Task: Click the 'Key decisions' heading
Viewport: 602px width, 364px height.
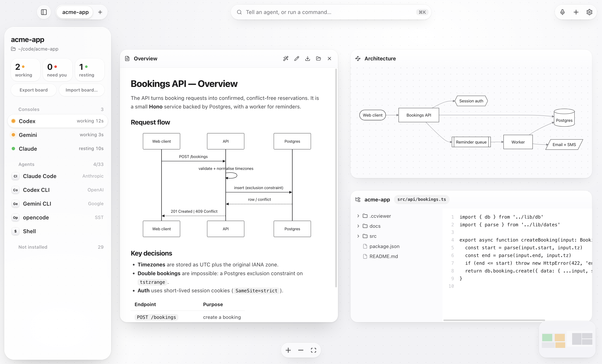Action: 151,253
